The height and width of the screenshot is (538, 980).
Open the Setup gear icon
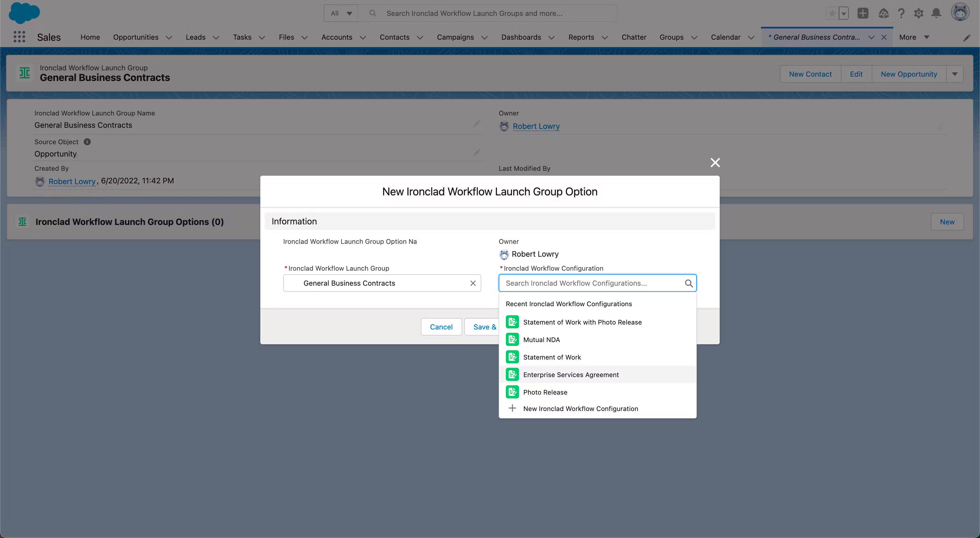[919, 13]
